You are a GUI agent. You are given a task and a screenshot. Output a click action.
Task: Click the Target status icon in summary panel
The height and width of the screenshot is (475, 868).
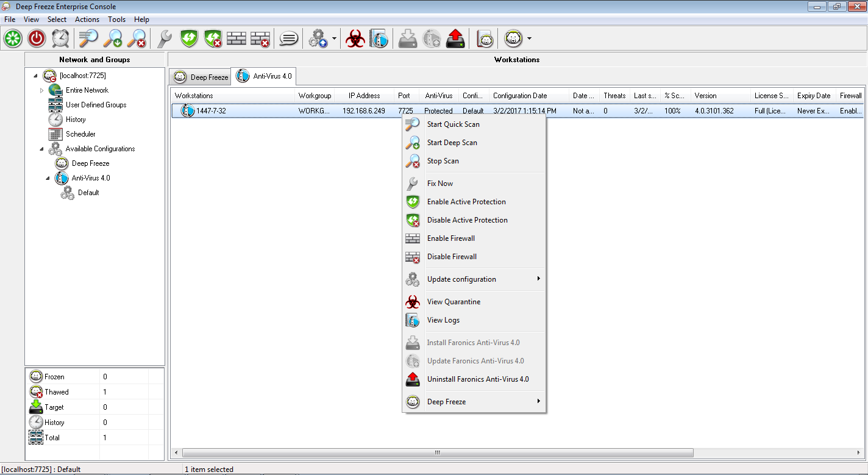[x=36, y=407]
